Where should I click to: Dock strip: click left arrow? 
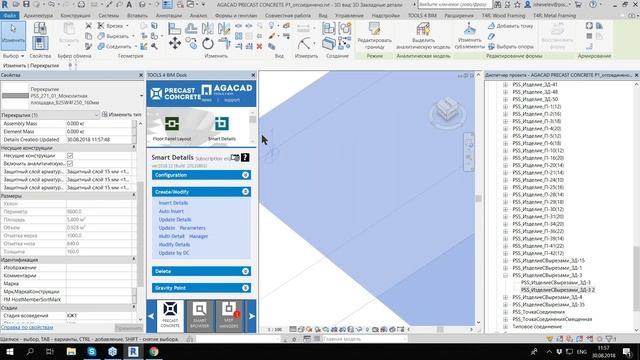pyautogui.click(x=151, y=316)
